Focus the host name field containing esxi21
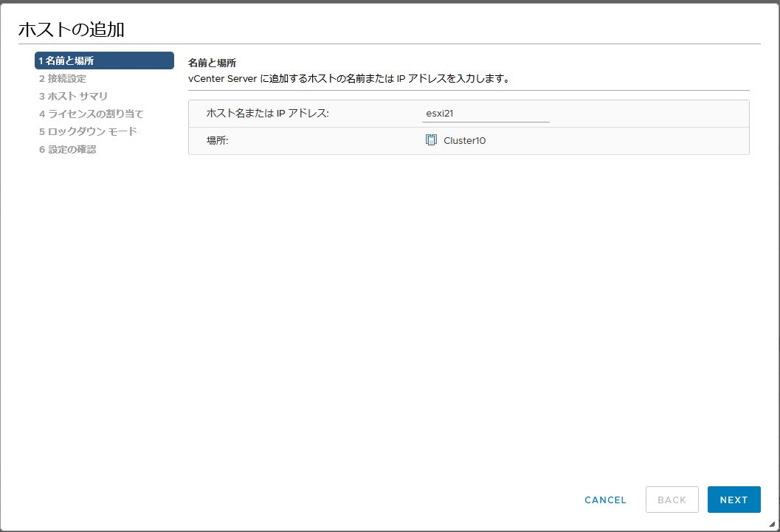This screenshot has height=532, width=780. [486, 114]
